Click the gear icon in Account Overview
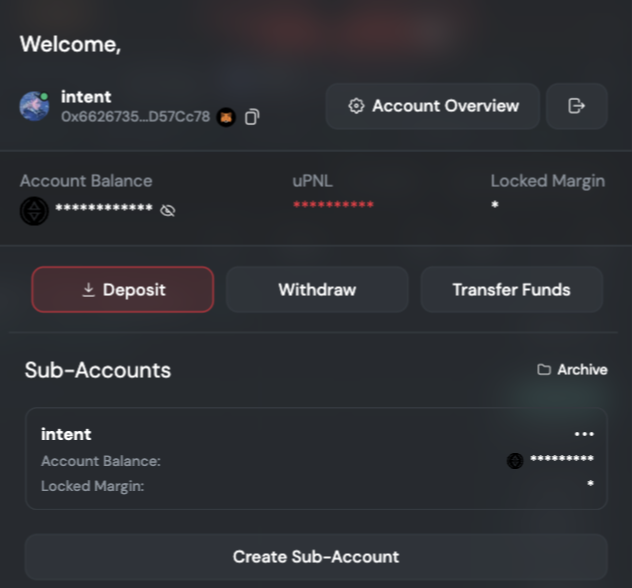Screen dimensions: 632x588 tap(356, 106)
